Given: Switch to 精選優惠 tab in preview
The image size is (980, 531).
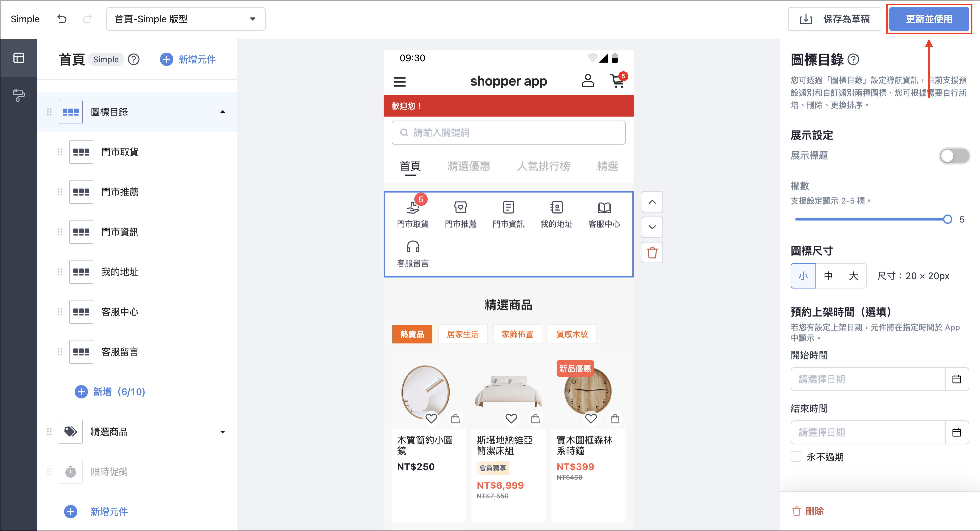Looking at the screenshot, I should (469, 166).
